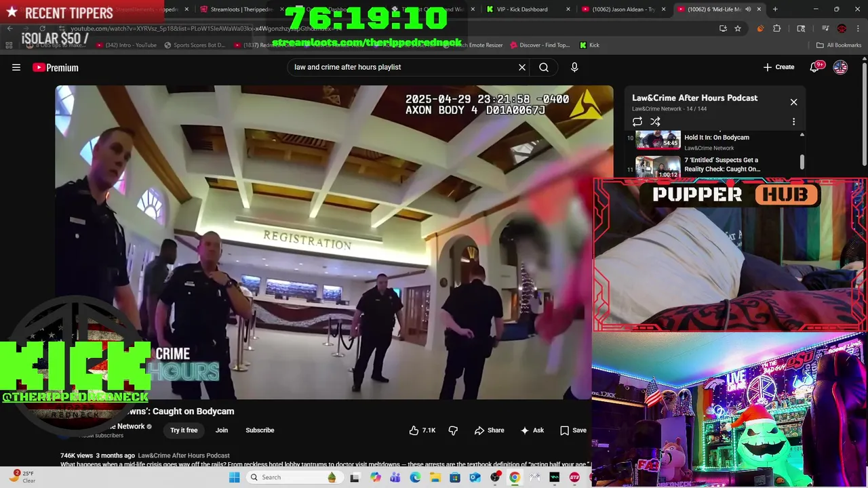Expand the All Bookmarks folder
This screenshot has width=868, height=488.
(839, 45)
